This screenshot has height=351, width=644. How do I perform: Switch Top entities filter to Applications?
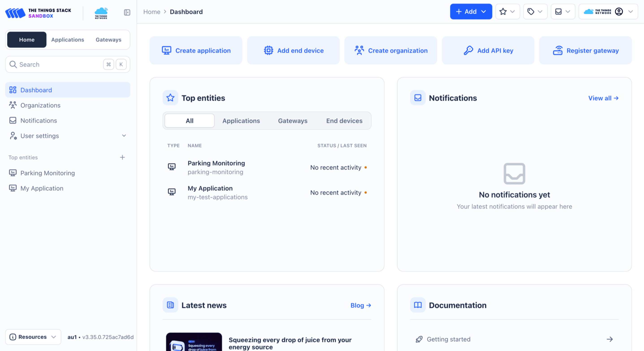pyautogui.click(x=241, y=121)
